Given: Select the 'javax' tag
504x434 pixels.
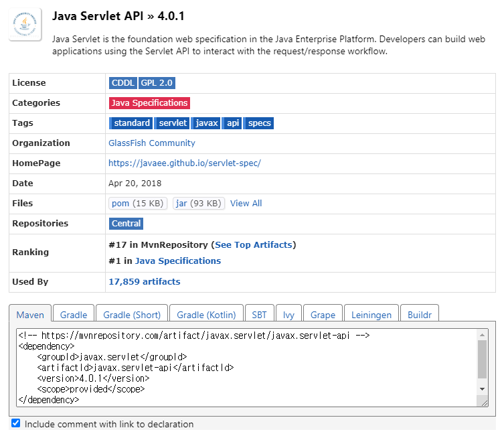Looking at the screenshot, I should coord(205,123).
